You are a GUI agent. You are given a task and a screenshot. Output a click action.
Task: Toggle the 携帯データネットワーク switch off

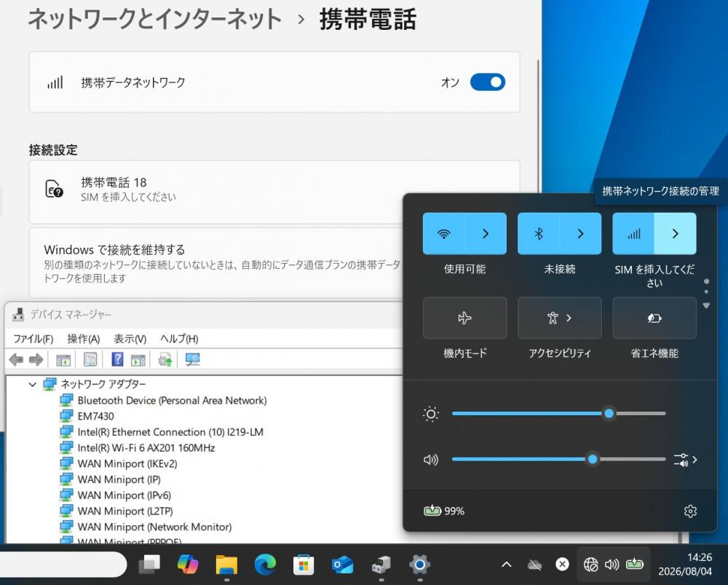[488, 82]
